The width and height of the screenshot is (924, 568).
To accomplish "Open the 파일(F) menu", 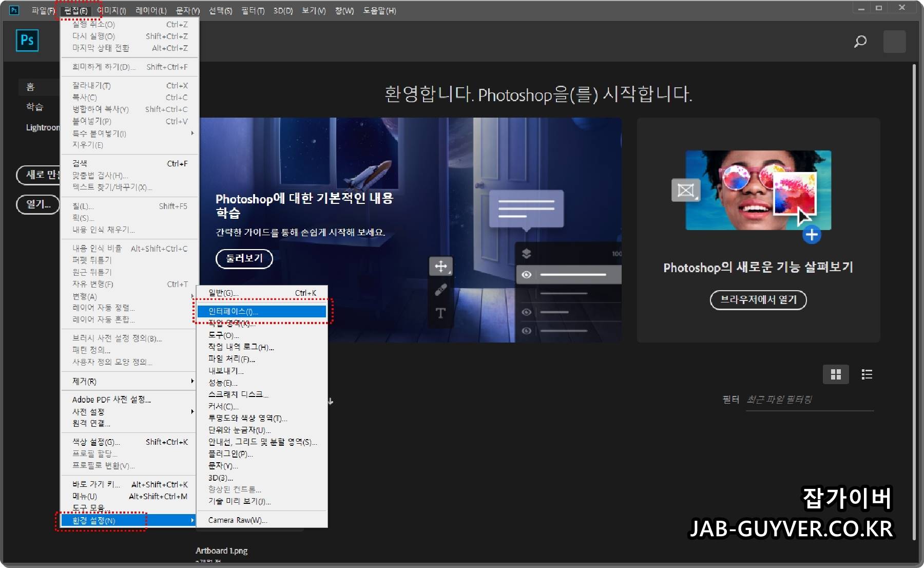I will coord(43,10).
